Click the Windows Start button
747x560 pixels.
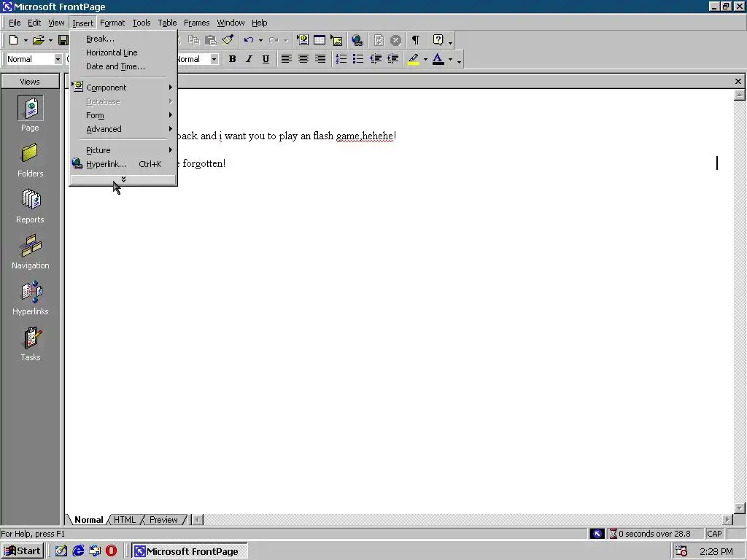[23, 551]
